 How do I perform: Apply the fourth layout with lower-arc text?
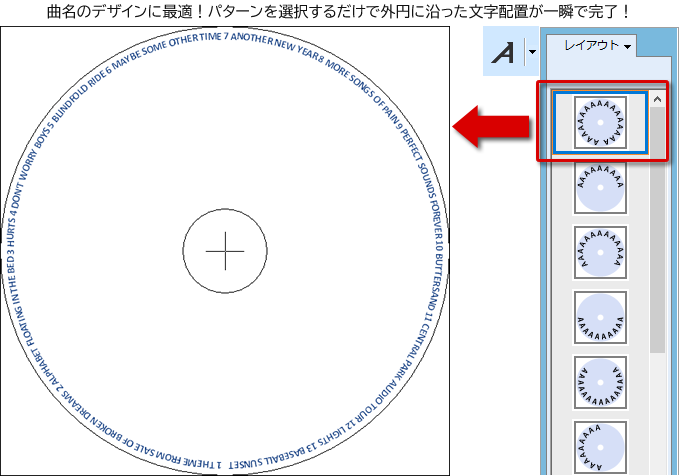(x=600, y=318)
